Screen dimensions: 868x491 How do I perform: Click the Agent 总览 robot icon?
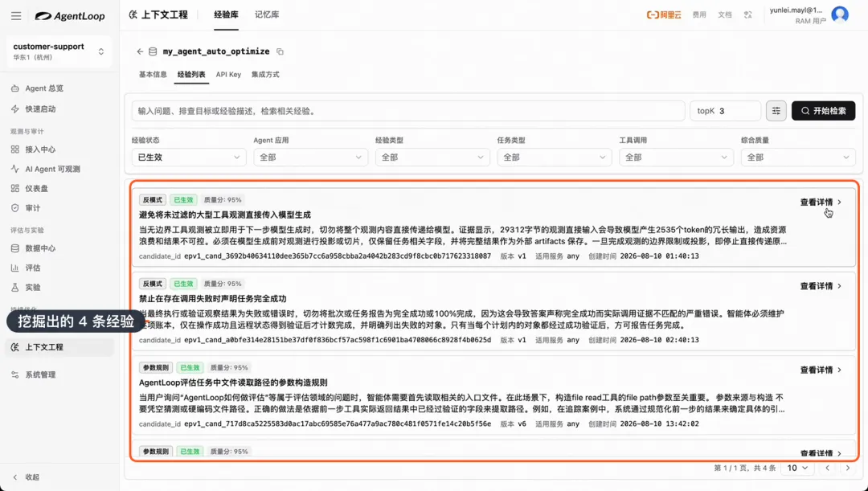tap(15, 88)
